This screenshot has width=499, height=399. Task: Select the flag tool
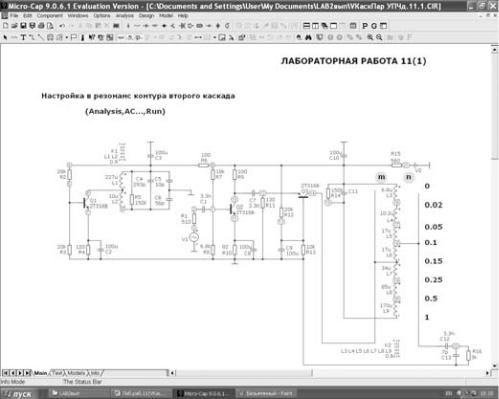tap(73, 37)
